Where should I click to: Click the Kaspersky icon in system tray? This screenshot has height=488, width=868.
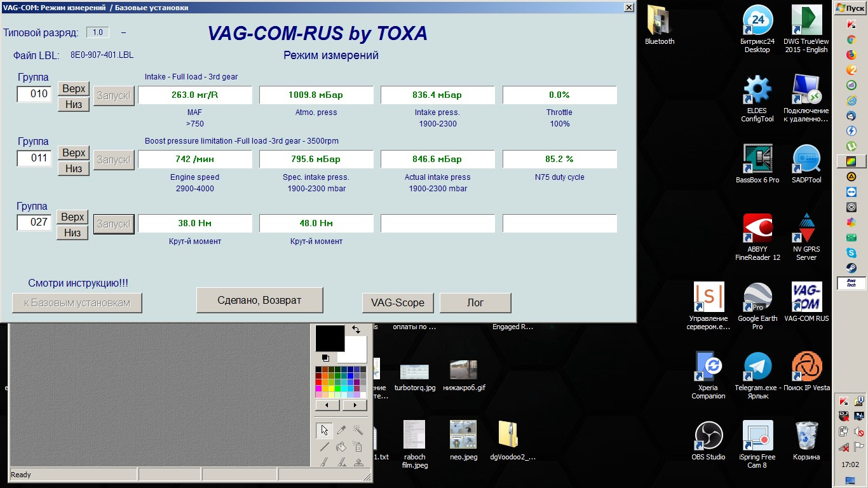pyautogui.click(x=844, y=402)
